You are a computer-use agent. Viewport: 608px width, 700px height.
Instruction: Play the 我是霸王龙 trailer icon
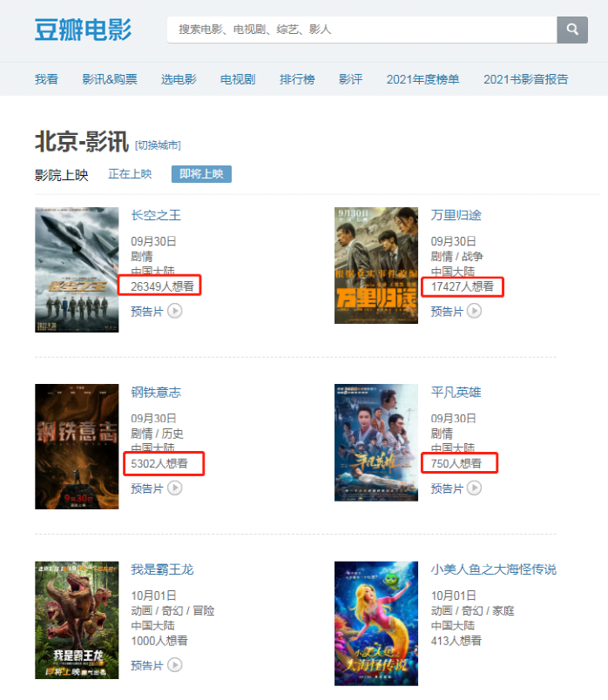(175, 665)
